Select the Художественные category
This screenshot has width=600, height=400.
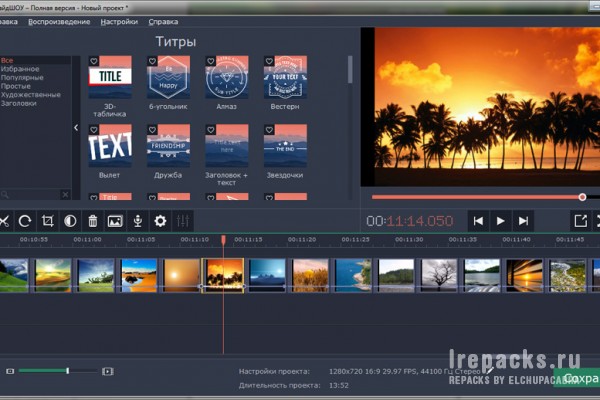31,95
